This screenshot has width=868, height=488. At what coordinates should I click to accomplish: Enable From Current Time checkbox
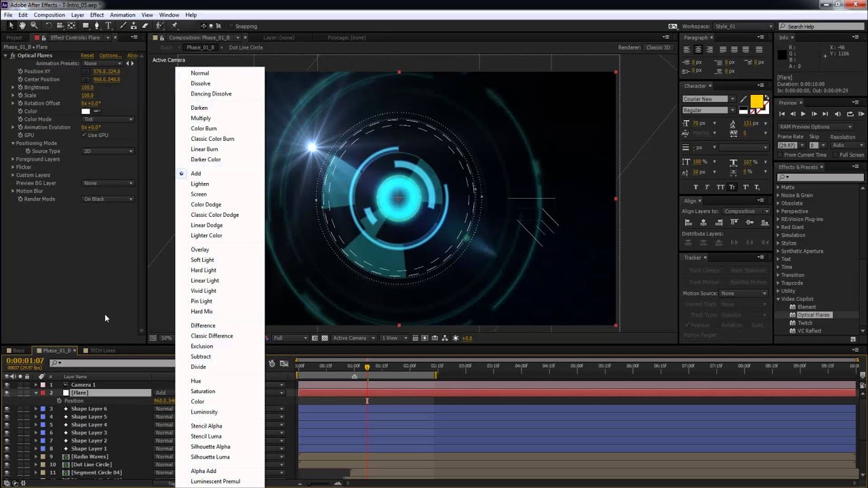coord(781,155)
